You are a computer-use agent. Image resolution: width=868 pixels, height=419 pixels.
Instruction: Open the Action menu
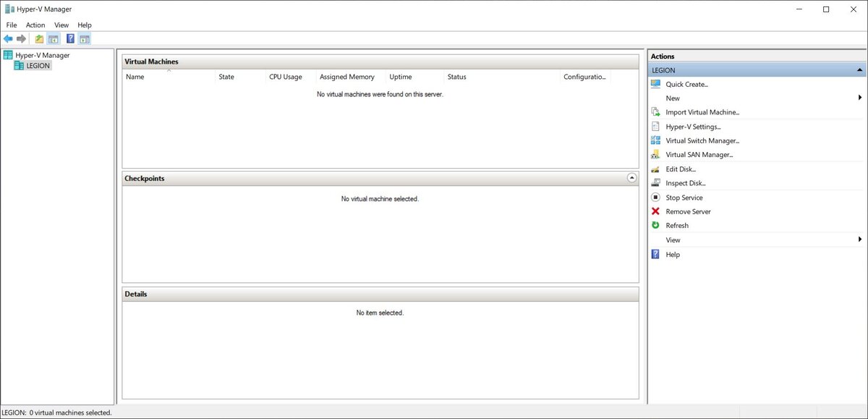point(35,25)
